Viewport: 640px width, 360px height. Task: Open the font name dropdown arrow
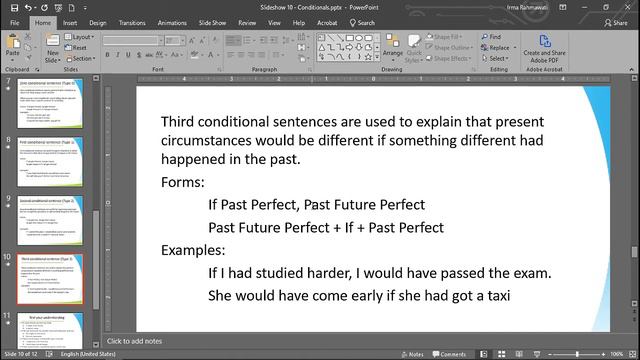[x=160, y=40]
